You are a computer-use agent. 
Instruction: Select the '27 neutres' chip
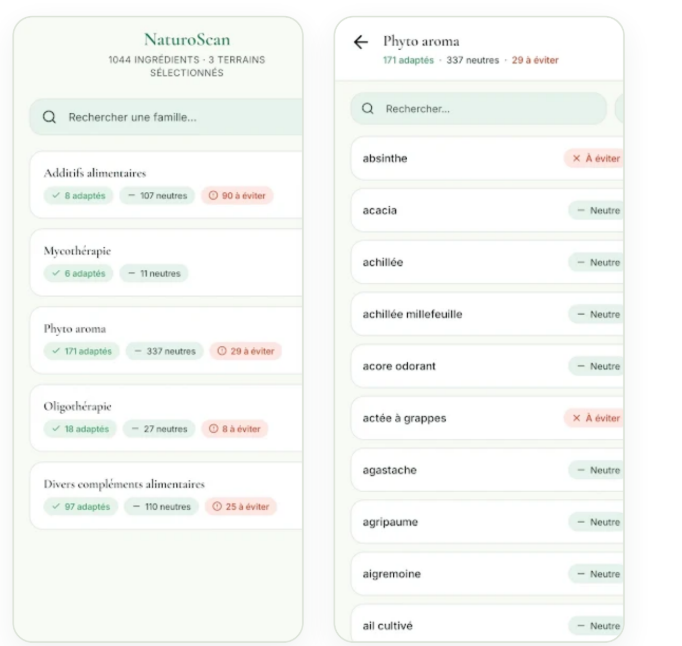click(159, 429)
